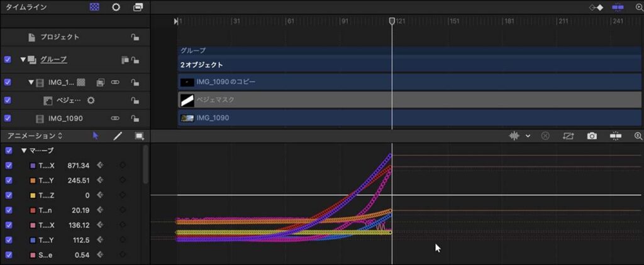Viewport: 644px width, 265px height.
Task: Click the link icon on IMG_1090 layer
Action: pos(115,118)
